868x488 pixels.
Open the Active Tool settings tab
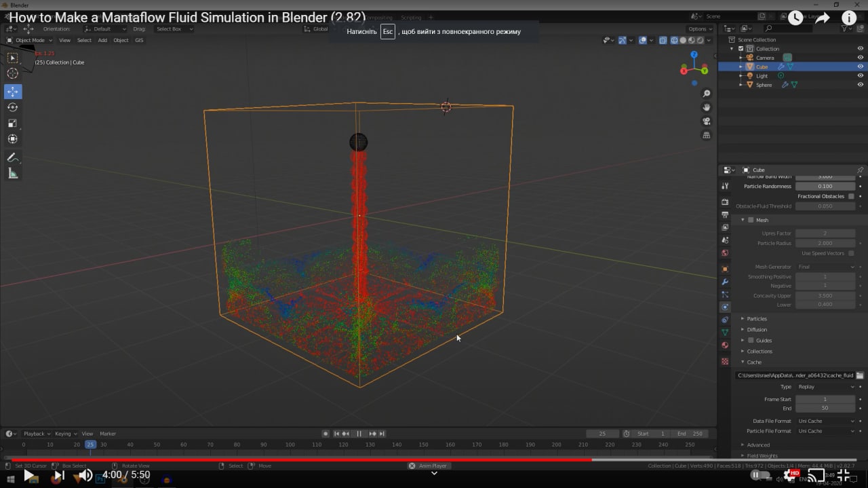[725, 186]
